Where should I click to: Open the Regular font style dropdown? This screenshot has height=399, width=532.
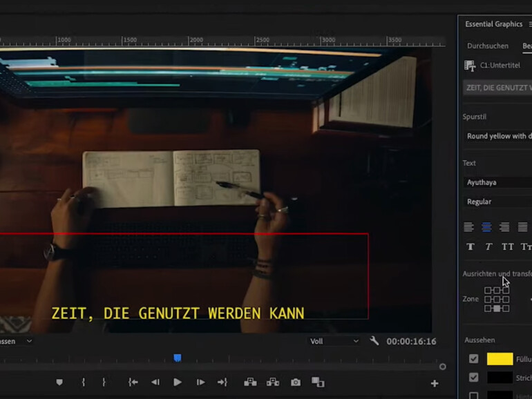coord(497,202)
